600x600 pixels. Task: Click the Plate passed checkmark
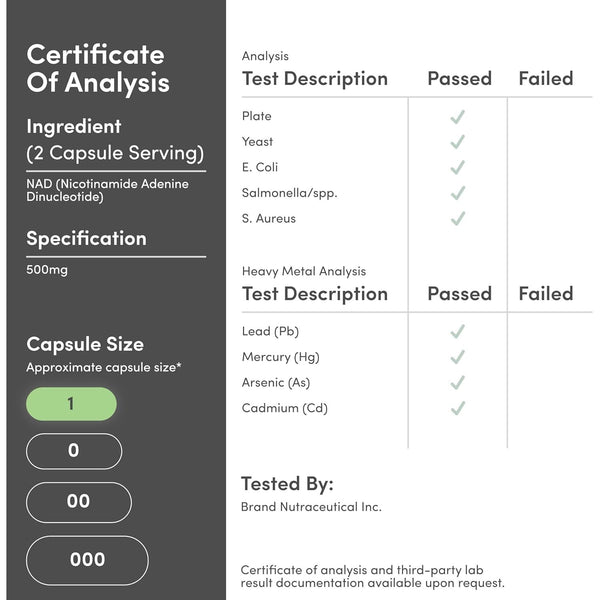pos(458,117)
